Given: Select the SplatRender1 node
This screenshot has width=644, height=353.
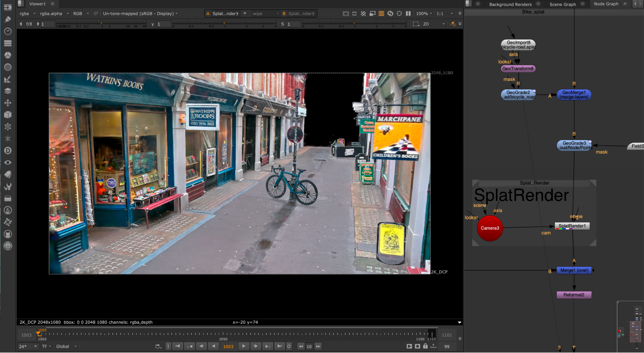Looking at the screenshot, I should pyautogui.click(x=572, y=226).
